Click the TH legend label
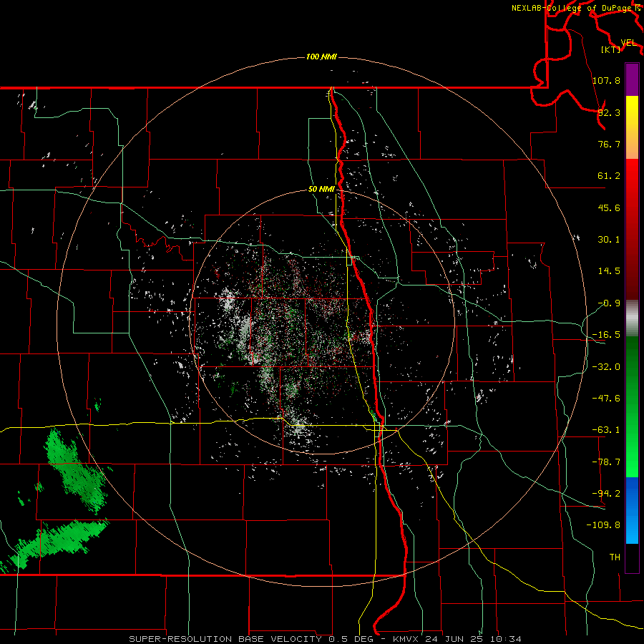 615,557
